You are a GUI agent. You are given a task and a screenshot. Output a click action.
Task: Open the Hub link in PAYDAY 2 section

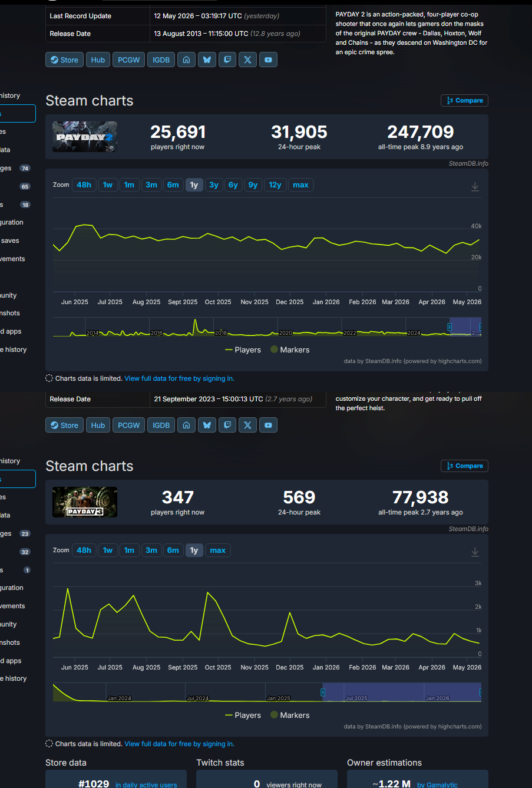(98, 60)
